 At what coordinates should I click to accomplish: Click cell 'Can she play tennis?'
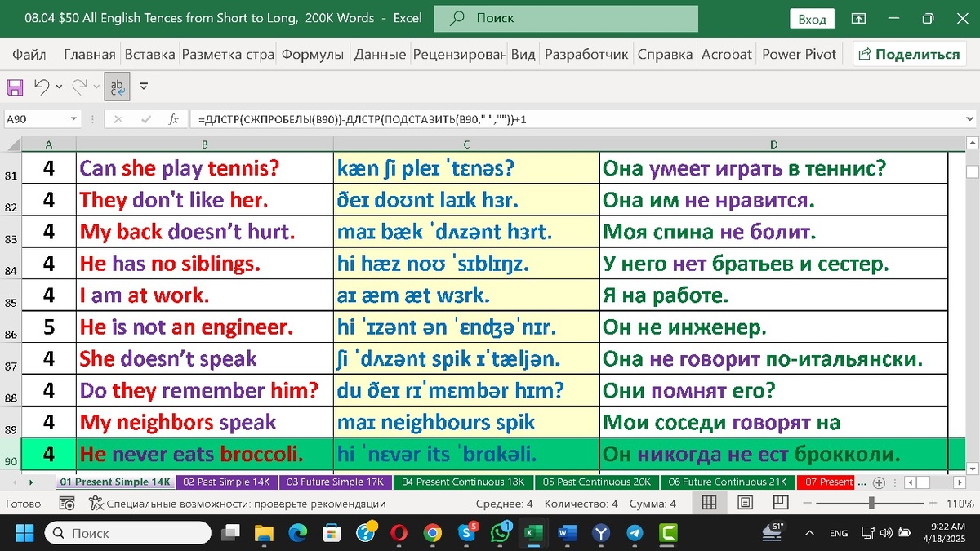pos(205,169)
